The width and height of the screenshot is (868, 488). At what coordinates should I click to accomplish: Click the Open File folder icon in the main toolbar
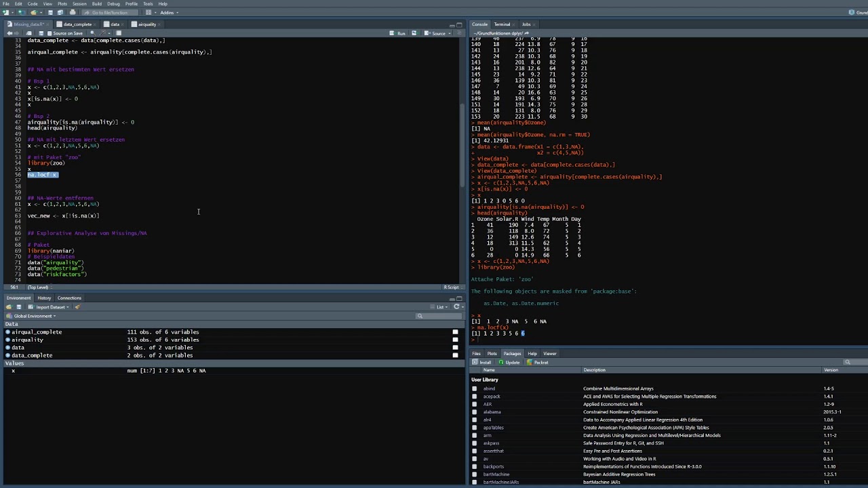coord(34,12)
